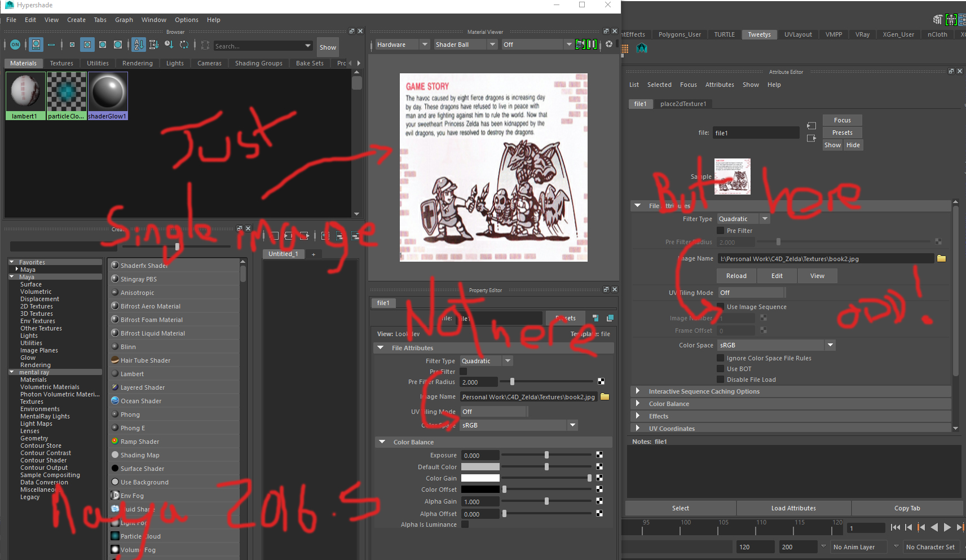
Task: Switch to the Textures tab in Browser
Action: [61, 63]
